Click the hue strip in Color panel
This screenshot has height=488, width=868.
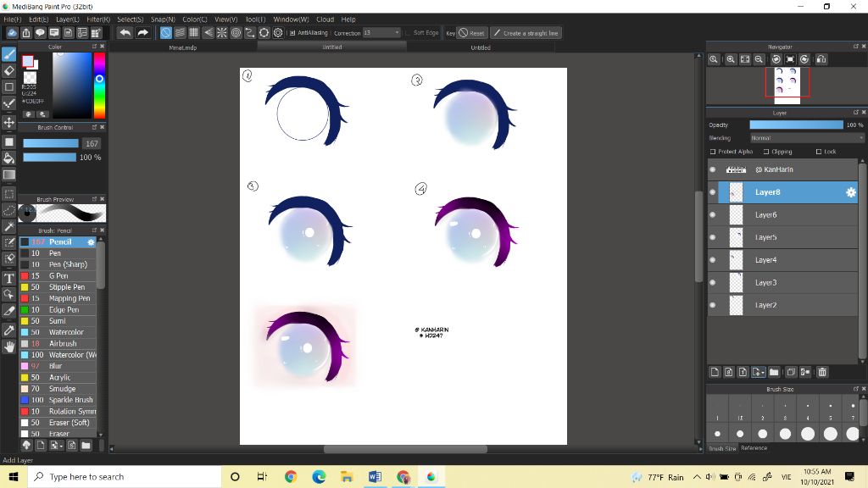coord(99,85)
